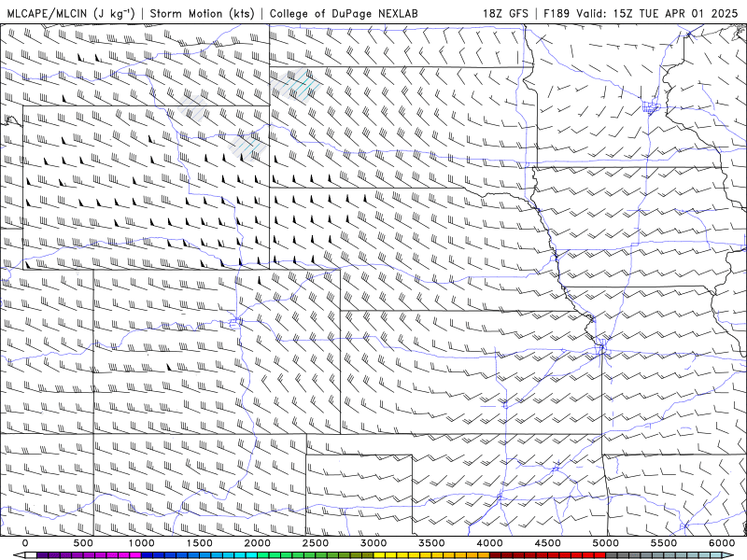Click the "500" color scale label
Viewport: 747px width, 560px height.
pos(83,543)
